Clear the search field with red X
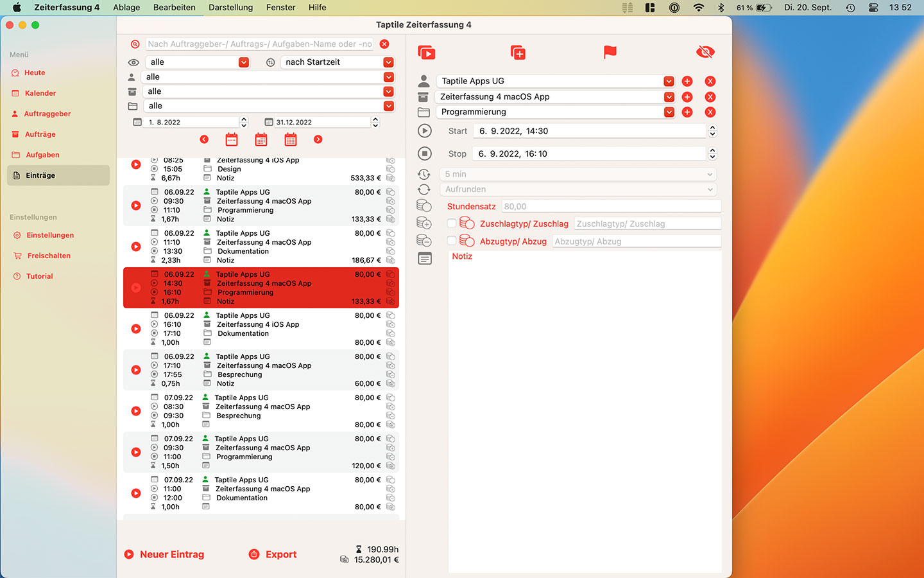Image resolution: width=924 pixels, height=578 pixels. (384, 44)
